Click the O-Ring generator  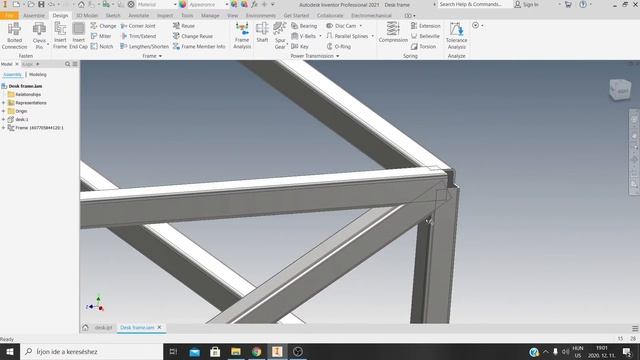(x=338, y=47)
